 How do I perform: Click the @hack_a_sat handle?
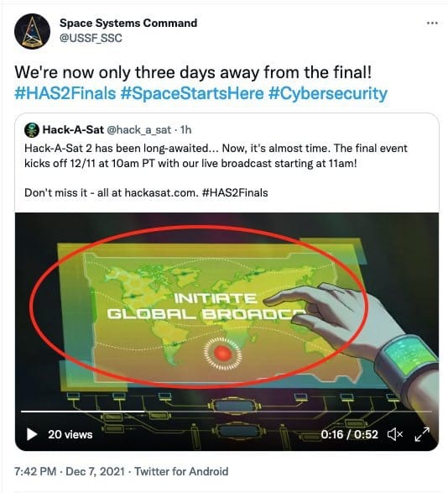(139, 130)
